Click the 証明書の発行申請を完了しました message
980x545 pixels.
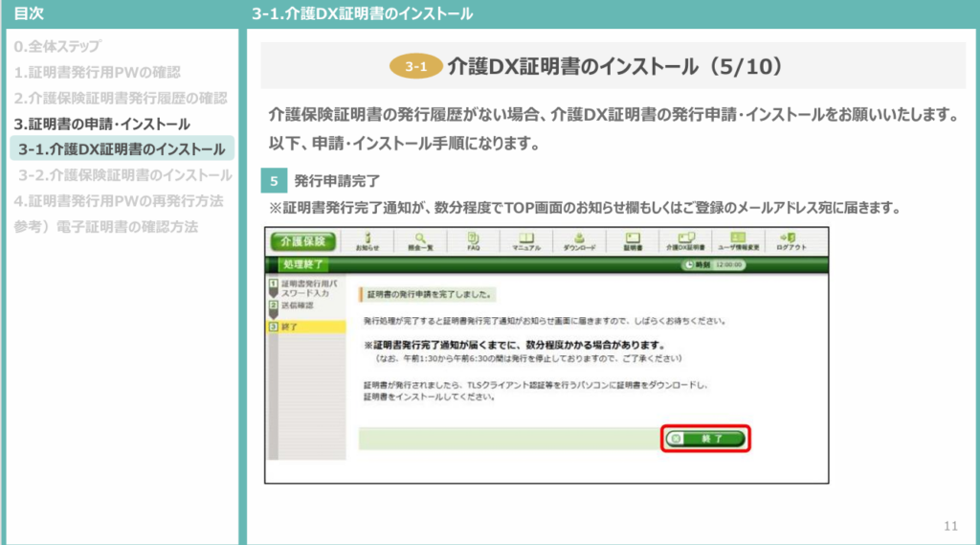(430, 294)
